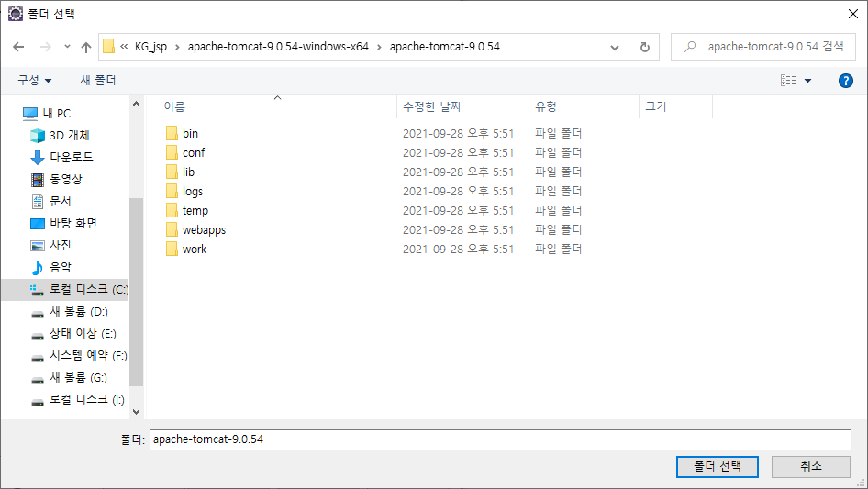The width and height of the screenshot is (868, 489).
Task: Select the logs folder
Action: coord(192,192)
